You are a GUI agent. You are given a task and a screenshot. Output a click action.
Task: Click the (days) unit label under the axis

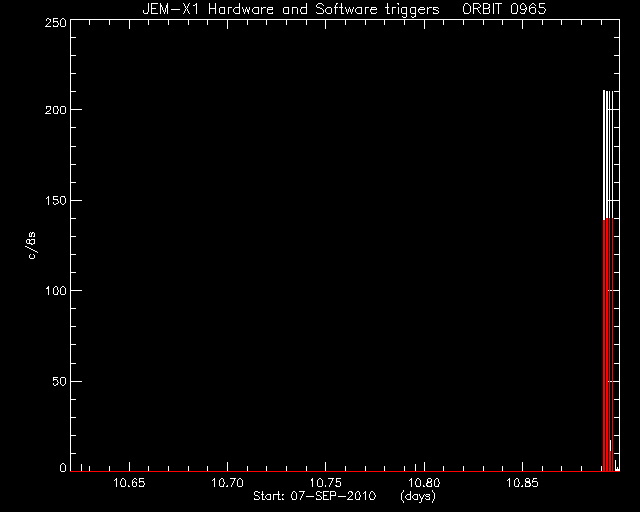418,496
